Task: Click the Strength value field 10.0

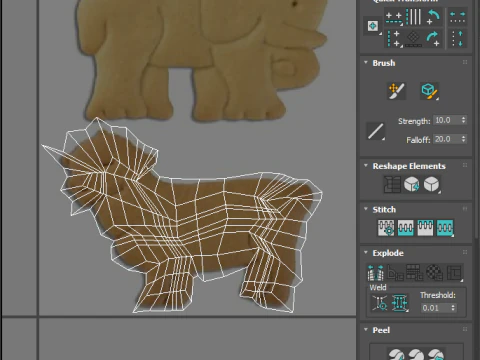Action: pyautogui.click(x=447, y=120)
